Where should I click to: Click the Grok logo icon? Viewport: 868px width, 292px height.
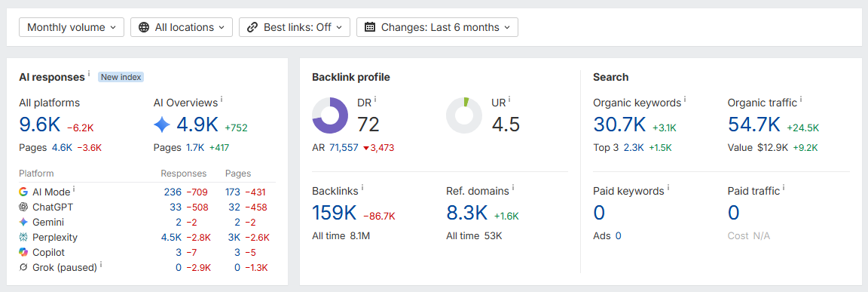pos(23,267)
